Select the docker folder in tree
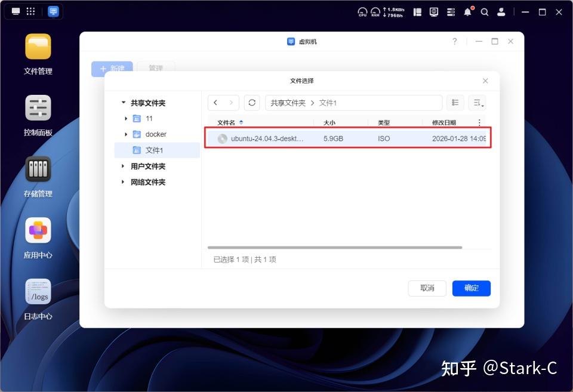This screenshot has height=392, width=573. pyautogui.click(x=157, y=134)
